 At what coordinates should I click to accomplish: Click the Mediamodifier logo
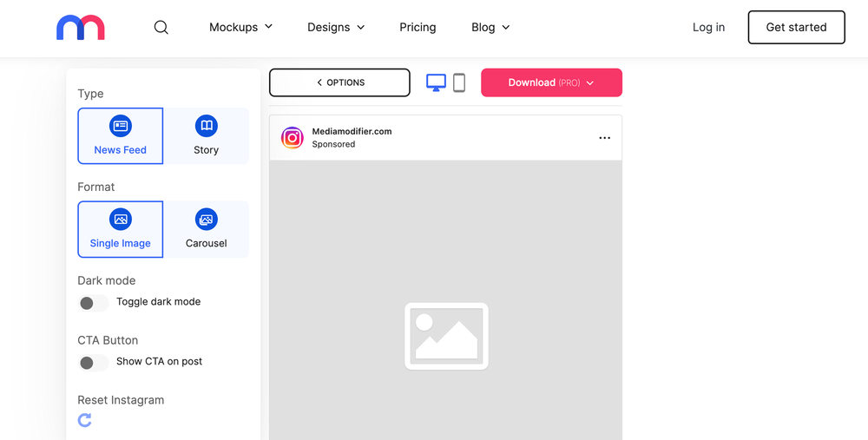pyautogui.click(x=80, y=27)
